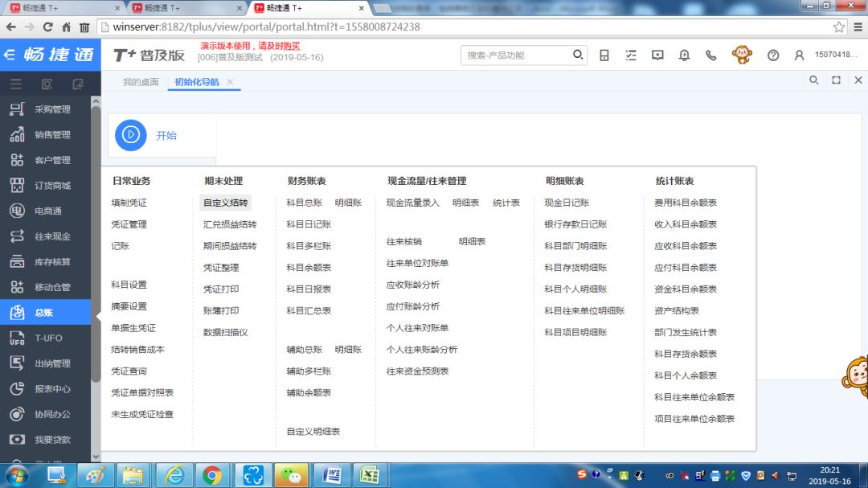Open Excel from the Windows taskbar
The image size is (868, 488).
370,475
